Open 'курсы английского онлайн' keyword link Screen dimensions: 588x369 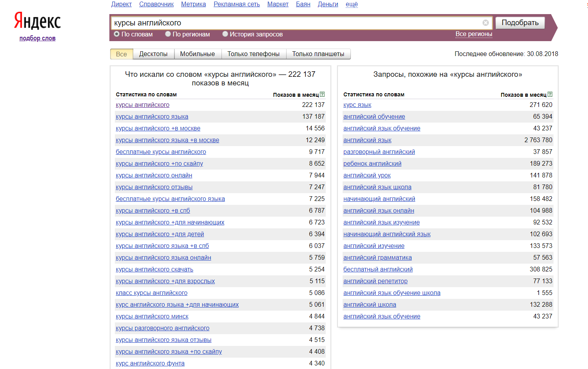point(154,175)
